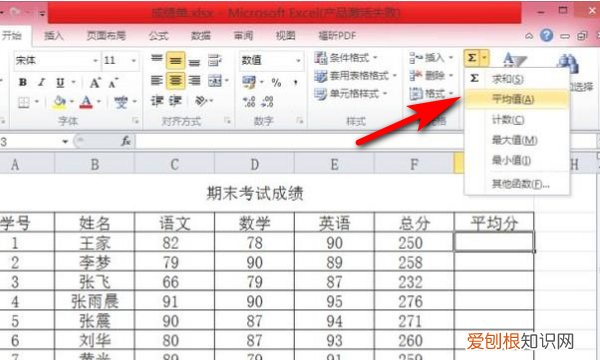Screen dimensions: 600x360
Task: Choose 计数(C) from AutoSum menu
Action: coord(516,120)
